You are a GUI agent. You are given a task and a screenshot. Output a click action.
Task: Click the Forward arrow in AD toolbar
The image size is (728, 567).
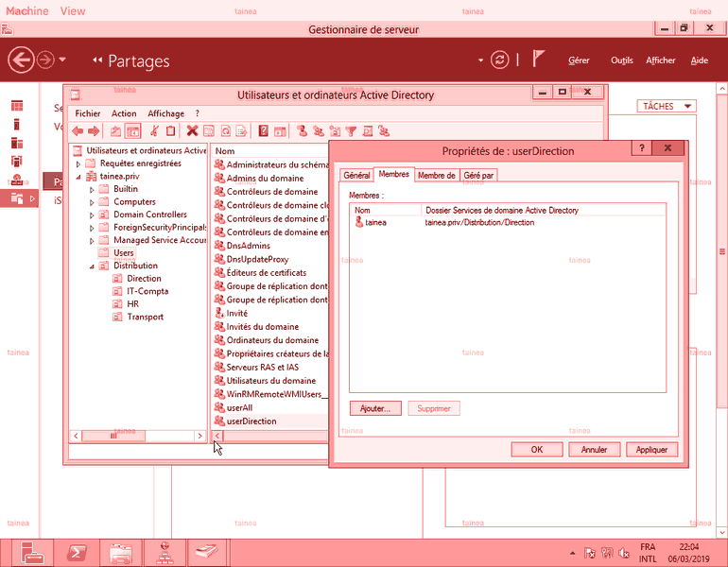coord(94,131)
